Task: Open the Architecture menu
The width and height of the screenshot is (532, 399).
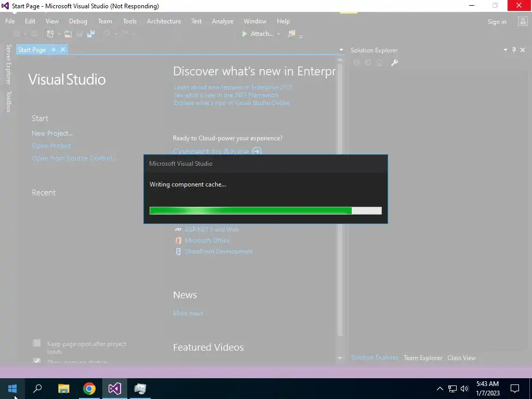Action: click(164, 21)
